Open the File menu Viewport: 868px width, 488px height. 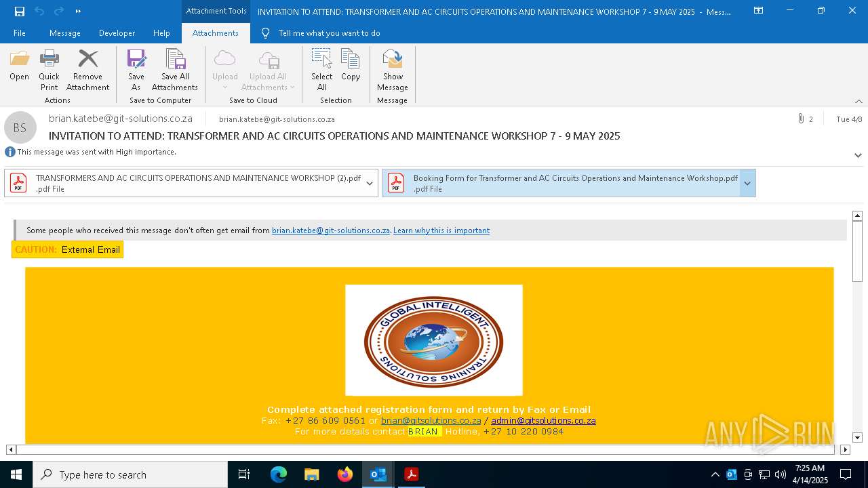(x=20, y=33)
